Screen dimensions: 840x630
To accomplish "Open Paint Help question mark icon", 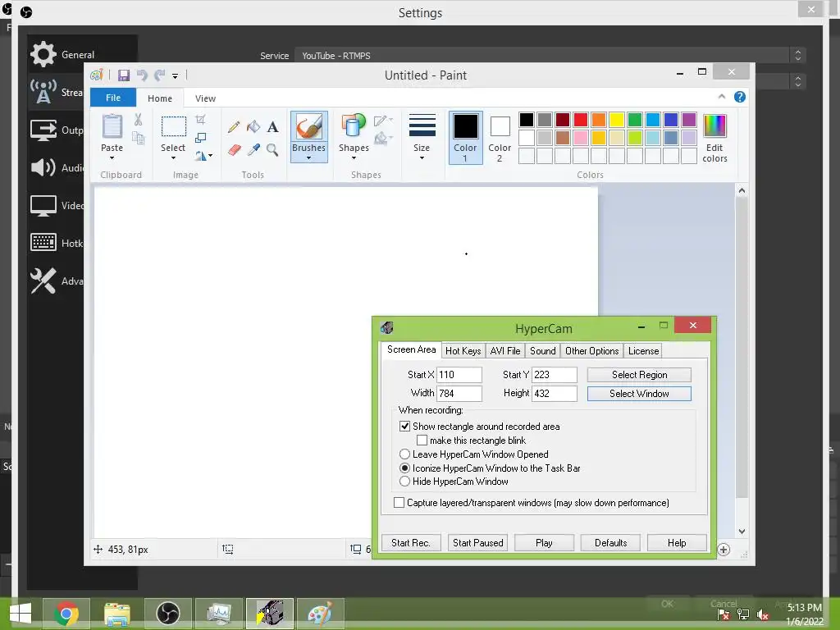I will (740, 97).
